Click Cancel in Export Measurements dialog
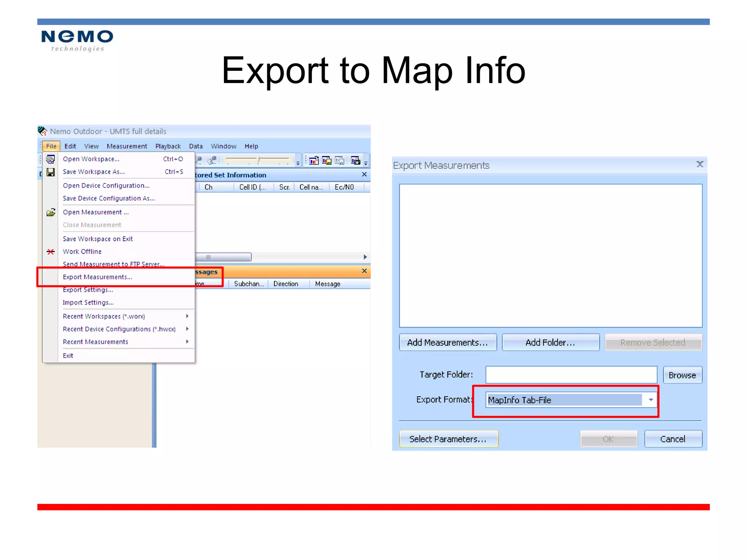747x560 pixels. [673, 439]
